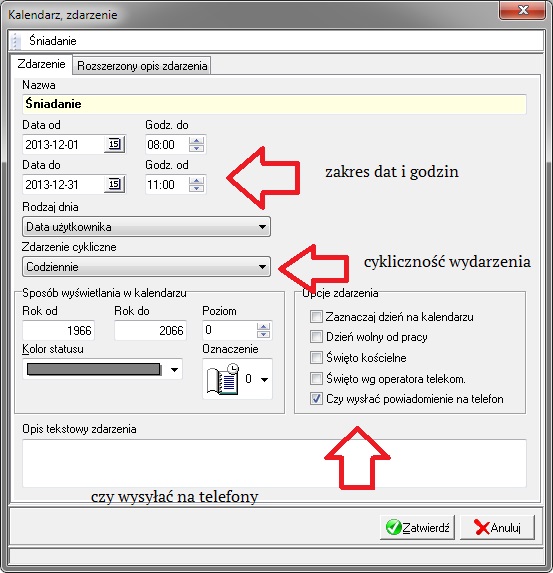Screen dimensions: 553x573
Task: Decrease the 11:00 hour spinner
Action: [196, 189]
